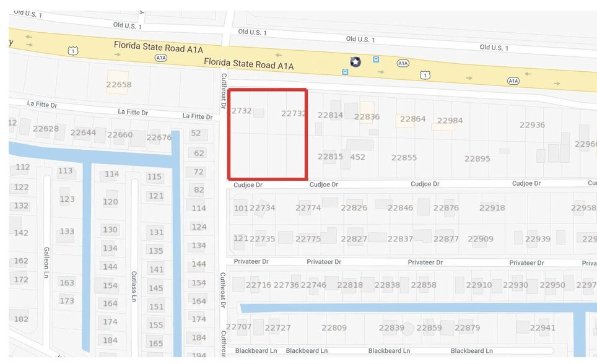Viewport: 597px width, 364px height.
Task: Click the highlighted building labeled 22658
Action: (118, 84)
